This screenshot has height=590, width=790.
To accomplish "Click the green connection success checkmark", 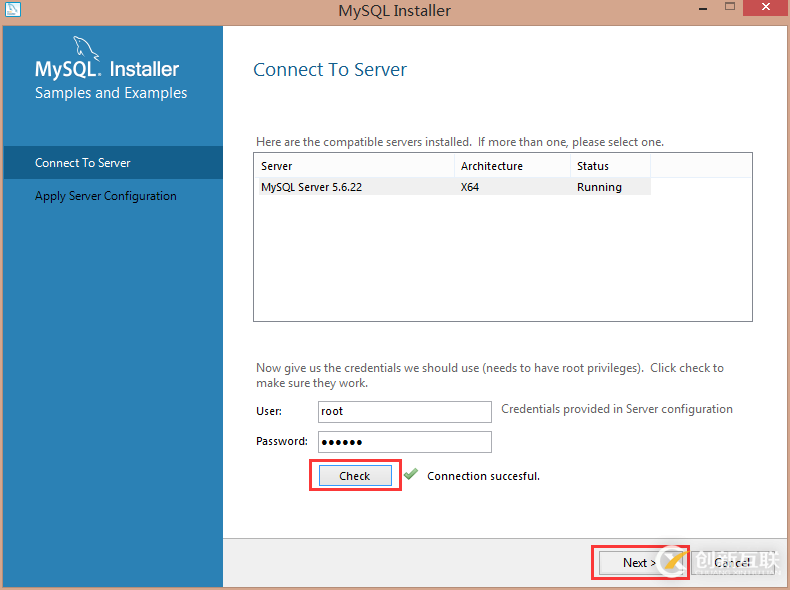I will click(x=411, y=474).
